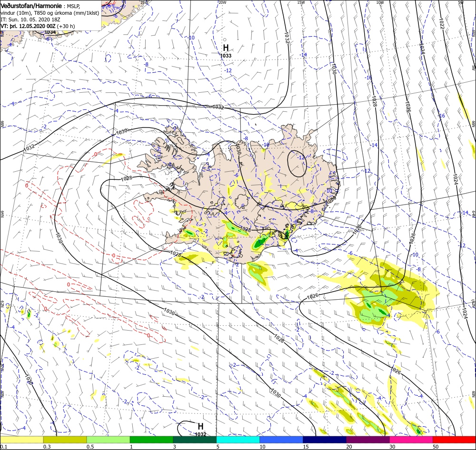Viewport: 476px width, 450px height.
Task: Pick the light green 0.5–1 legend swatch
Action: point(108,440)
